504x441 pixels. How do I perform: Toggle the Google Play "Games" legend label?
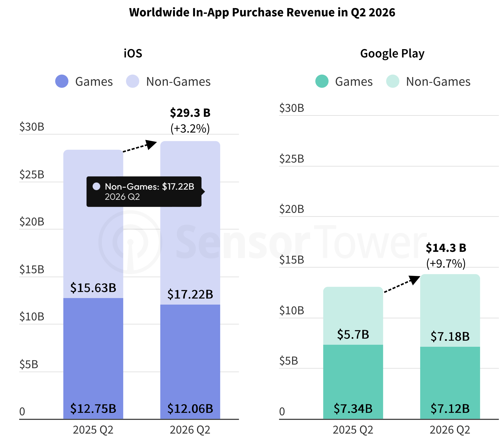click(x=354, y=81)
